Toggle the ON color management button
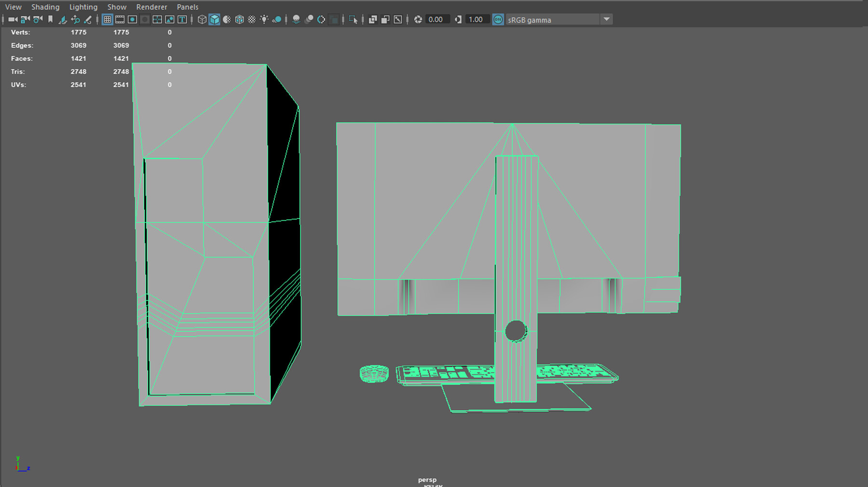The width and height of the screenshot is (868, 487). click(498, 19)
